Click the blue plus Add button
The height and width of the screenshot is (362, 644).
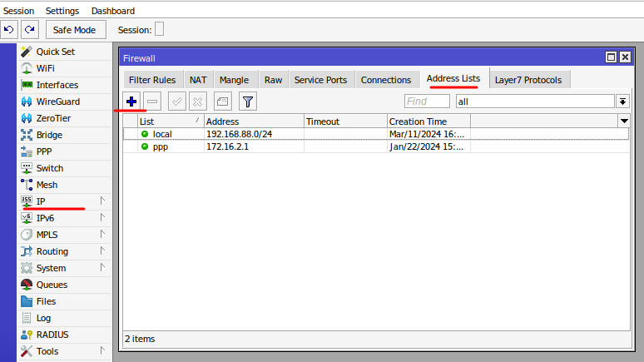[x=131, y=101]
